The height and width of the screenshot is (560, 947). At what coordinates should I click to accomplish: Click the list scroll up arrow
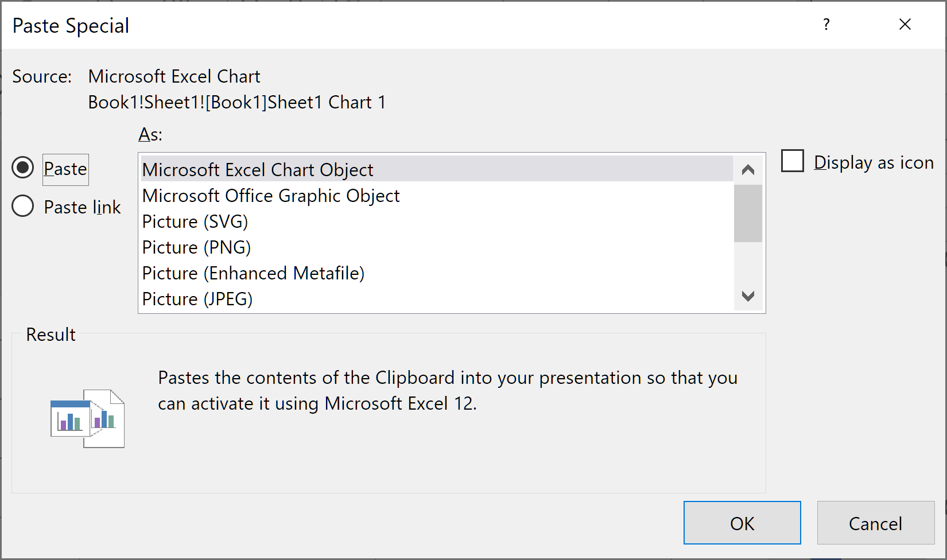click(748, 170)
